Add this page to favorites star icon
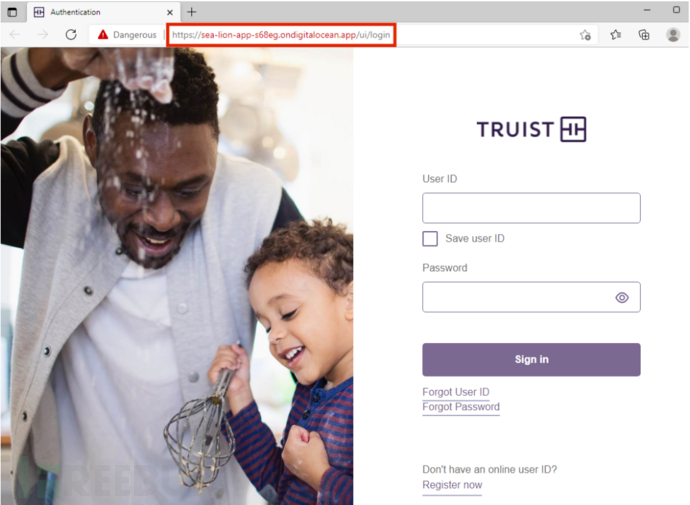The image size is (690, 505). pyautogui.click(x=585, y=35)
